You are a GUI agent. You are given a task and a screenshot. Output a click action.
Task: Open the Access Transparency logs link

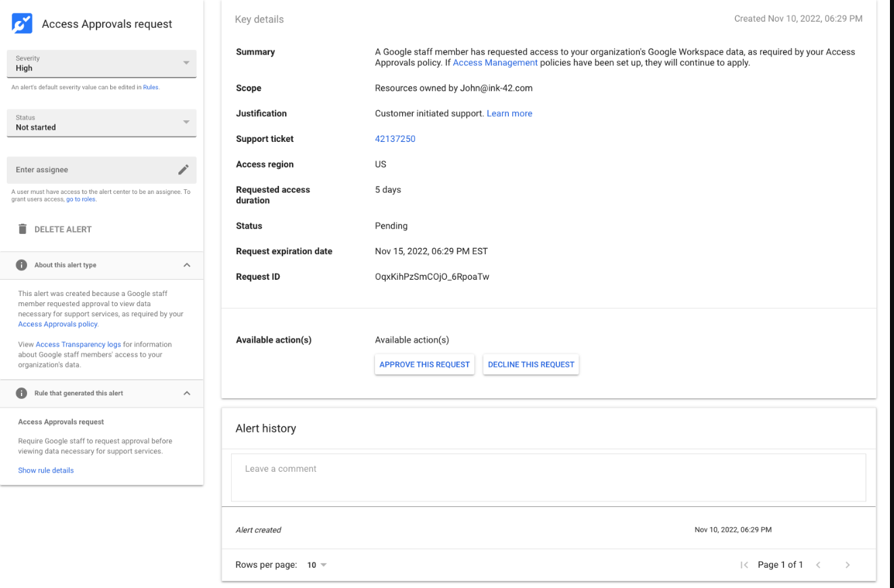click(78, 344)
